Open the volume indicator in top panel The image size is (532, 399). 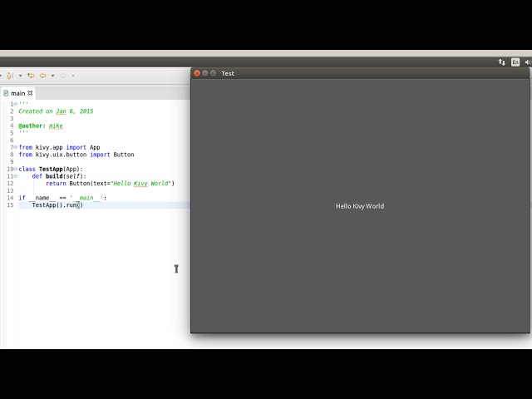[x=529, y=62]
